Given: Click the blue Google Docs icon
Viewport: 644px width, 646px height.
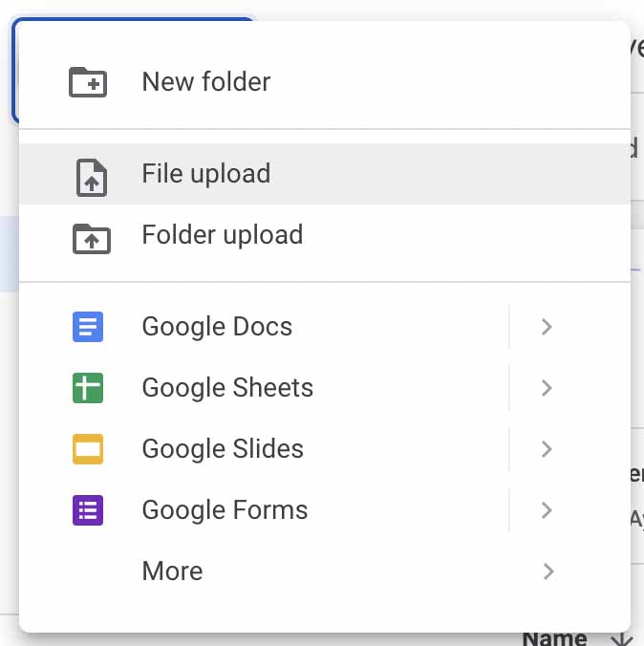Looking at the screenshot, I should click(x=88, y=327).
